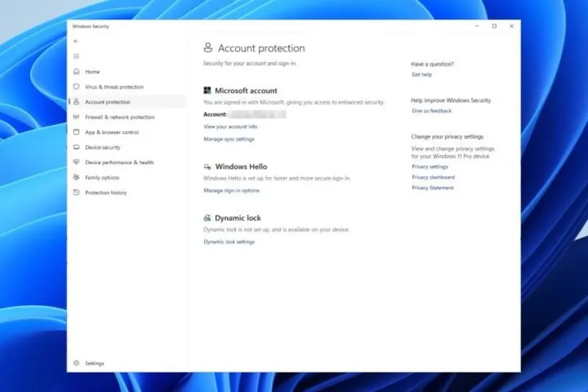Open the Privacy Statement link
Screen dimensions: 588x392
pos(433,188)
